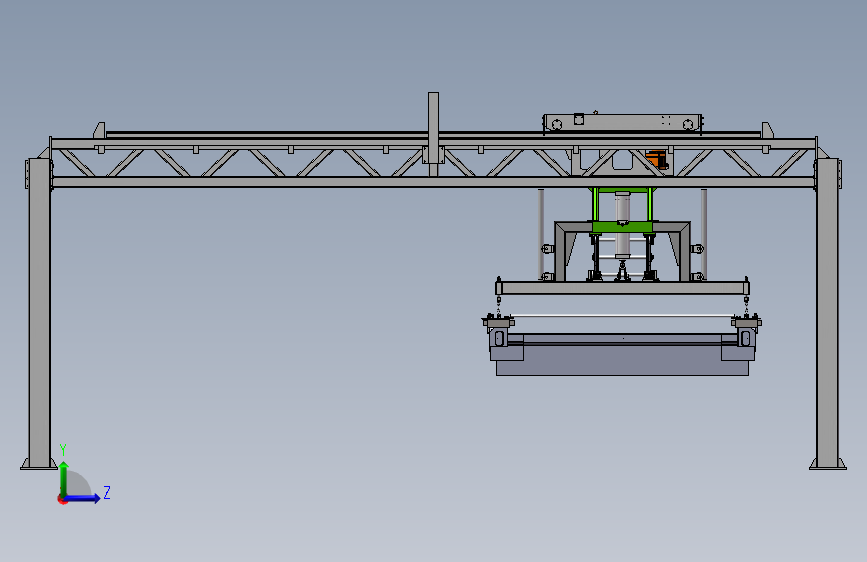Select the left thin guide rod below the truss
This screenshot has width=867, height=562.
tap(541, 234)
